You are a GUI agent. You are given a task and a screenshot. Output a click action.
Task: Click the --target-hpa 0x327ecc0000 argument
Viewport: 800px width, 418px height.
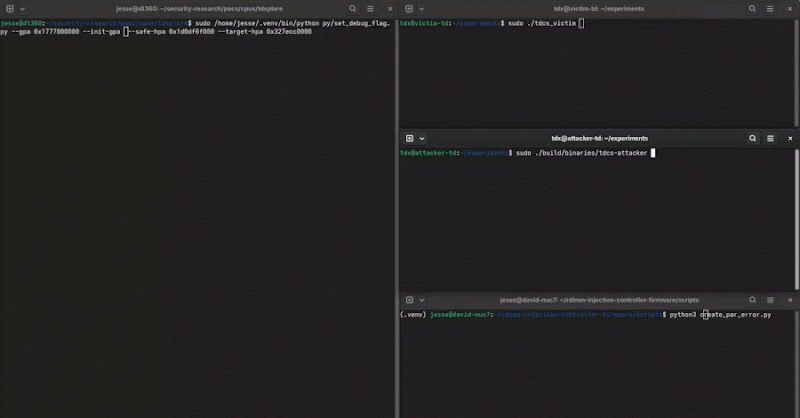pos(264,32)
